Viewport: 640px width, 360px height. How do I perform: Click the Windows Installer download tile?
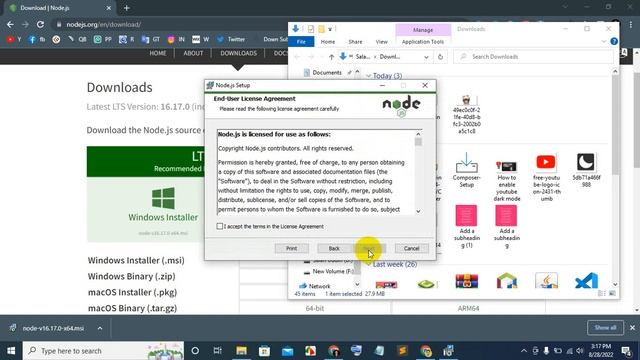point(163,209)
